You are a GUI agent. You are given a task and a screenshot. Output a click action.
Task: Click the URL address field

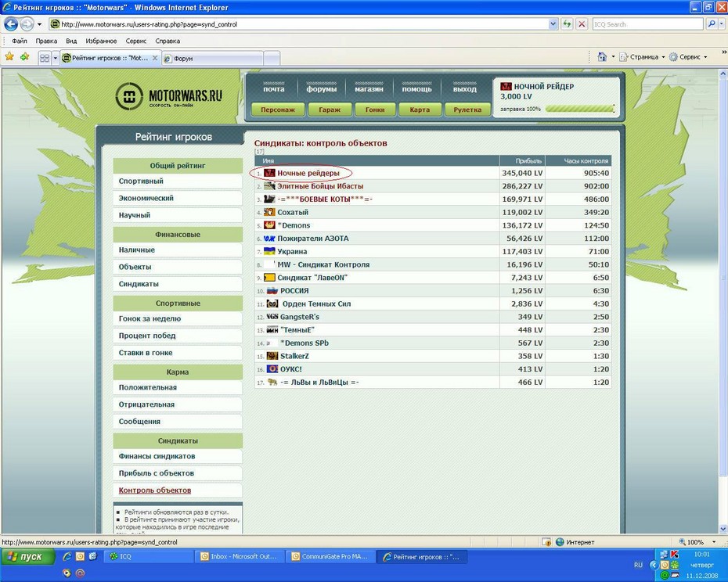[x=304, y=24]
